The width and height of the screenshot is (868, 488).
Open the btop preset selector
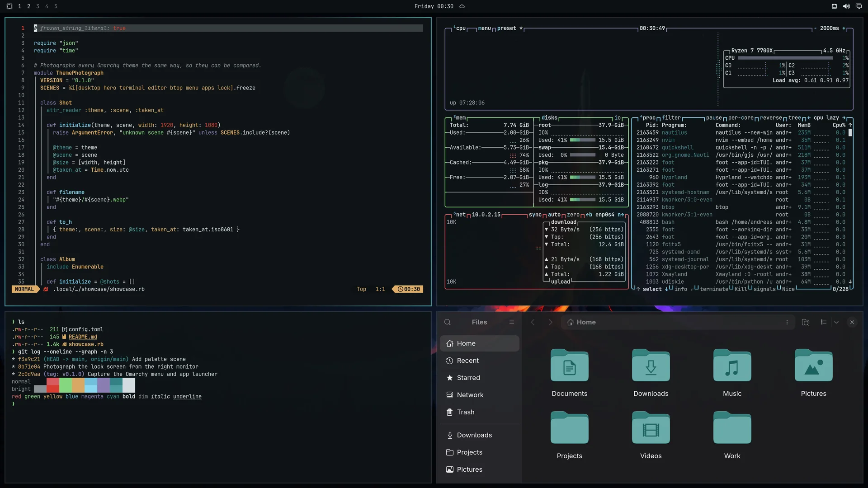(x=510, y=28)
